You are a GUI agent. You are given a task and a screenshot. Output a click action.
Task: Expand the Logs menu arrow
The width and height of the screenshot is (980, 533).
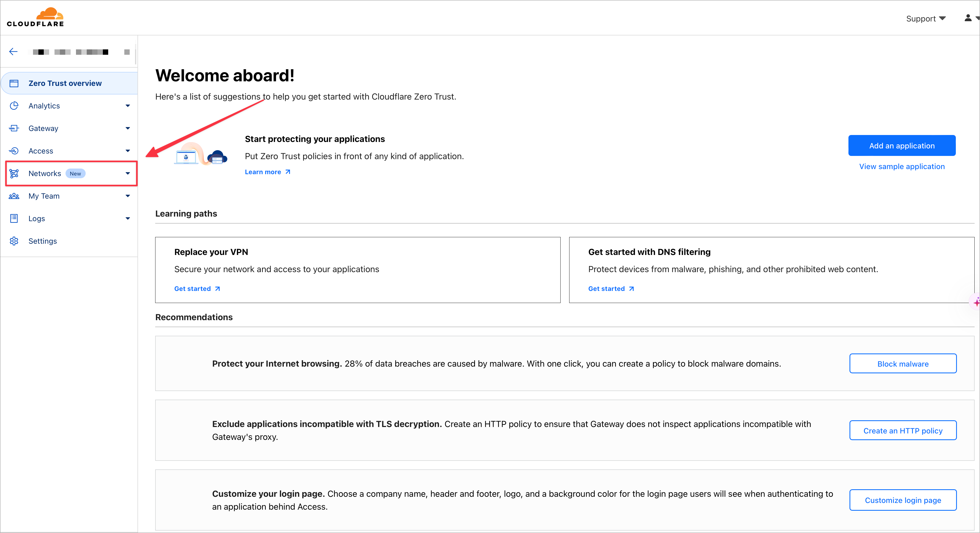click(128, 218)
